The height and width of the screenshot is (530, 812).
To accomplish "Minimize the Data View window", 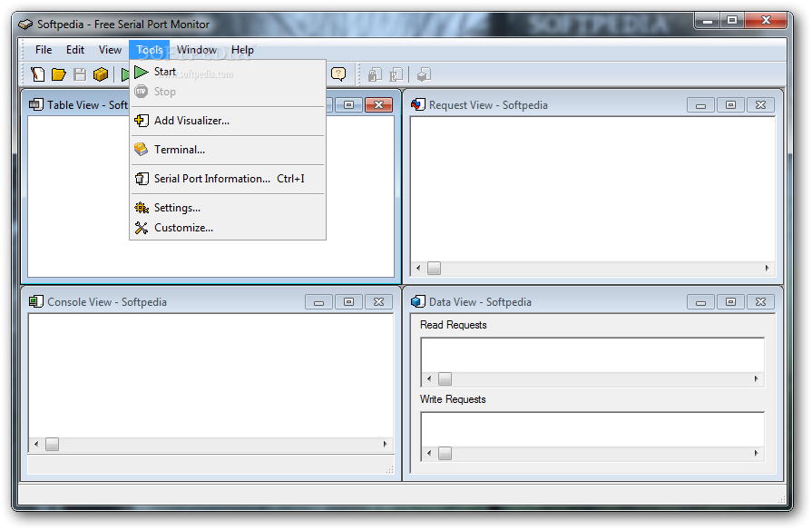I will pos(700,302).
